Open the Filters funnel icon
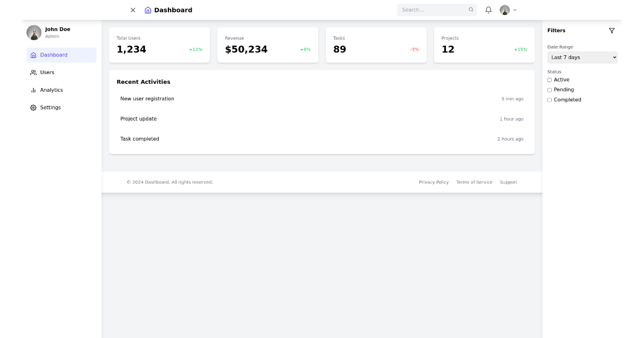644x338 pixels. [612, 31]
